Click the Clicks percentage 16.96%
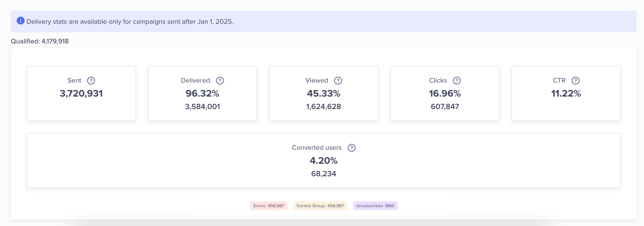Viewport: 644px width, 226px height. click(445, 94)
